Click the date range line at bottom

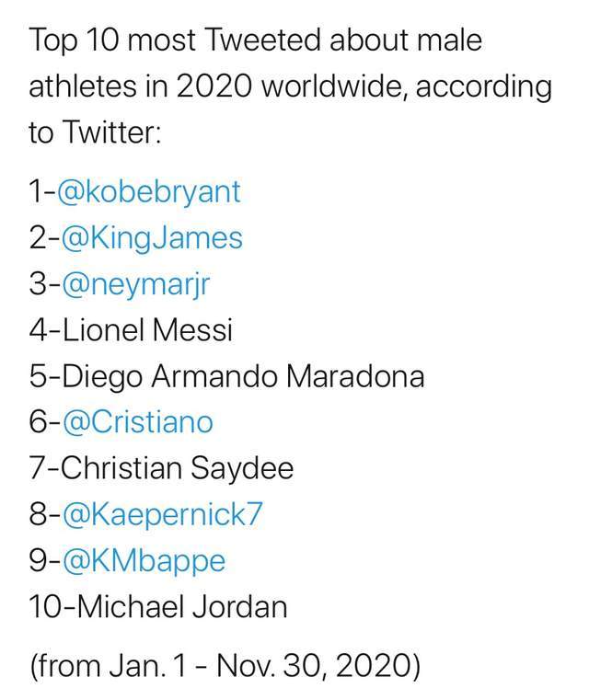tap(225, 666)
